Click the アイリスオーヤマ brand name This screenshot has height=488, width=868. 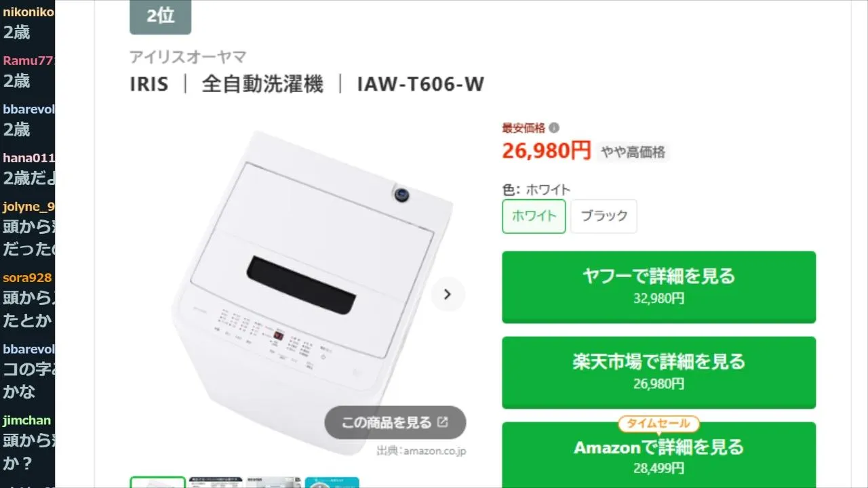(x=188, y=57)
